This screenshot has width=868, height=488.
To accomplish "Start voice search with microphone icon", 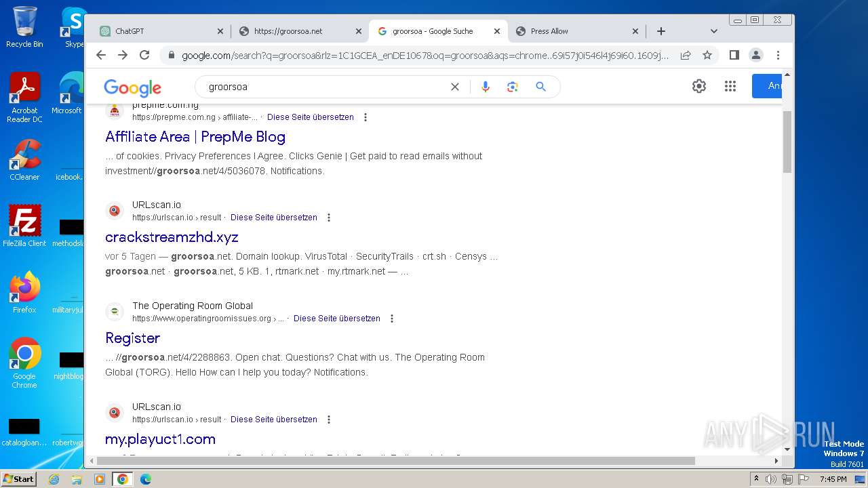I will point(485,87).
